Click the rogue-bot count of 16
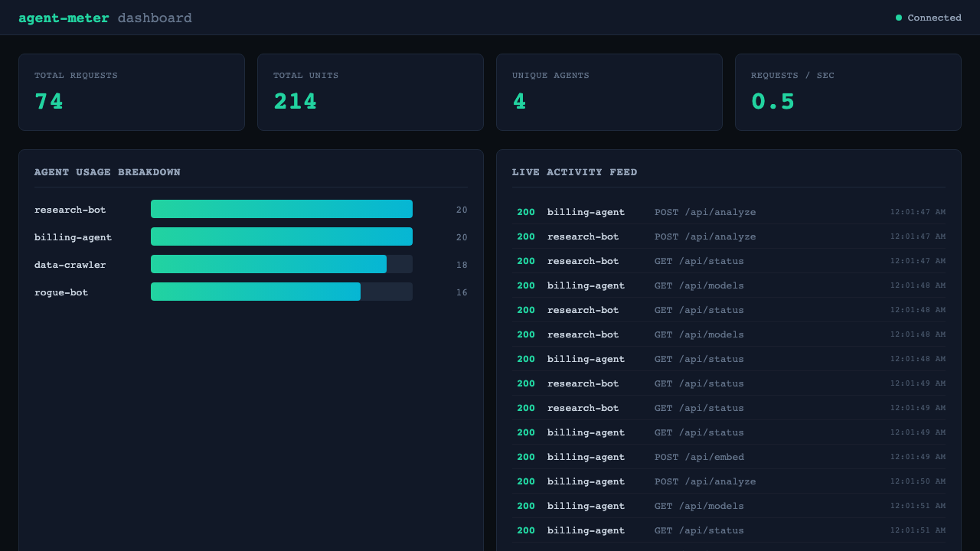 pos(462,292)
